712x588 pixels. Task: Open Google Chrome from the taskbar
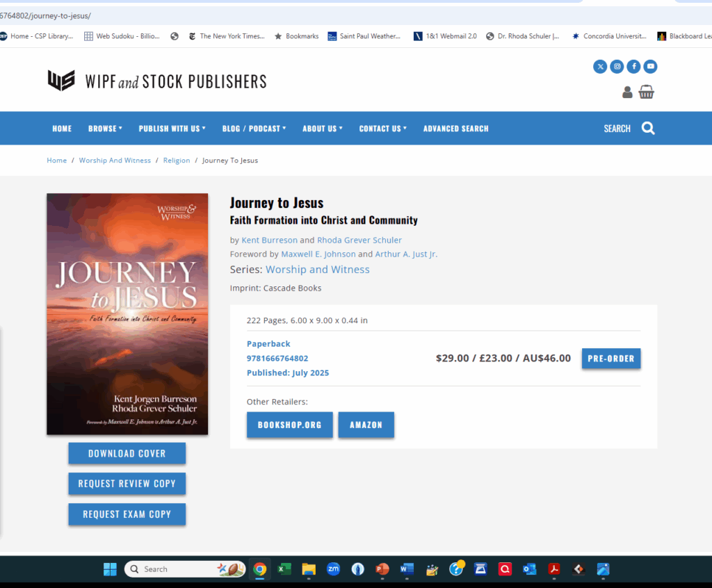(260, 569)
